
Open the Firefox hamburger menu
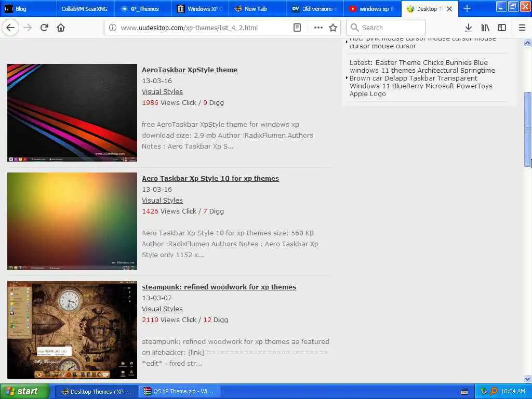(x=522, y=28)
